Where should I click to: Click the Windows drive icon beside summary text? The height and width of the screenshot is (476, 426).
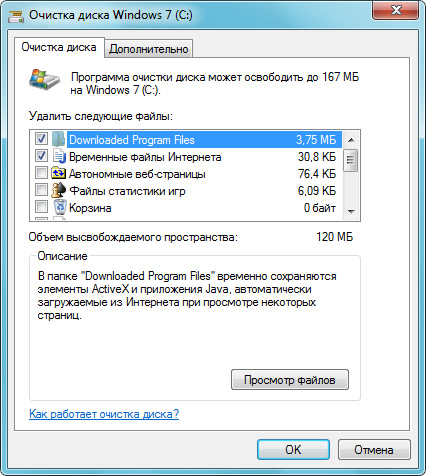coord(44,79)
